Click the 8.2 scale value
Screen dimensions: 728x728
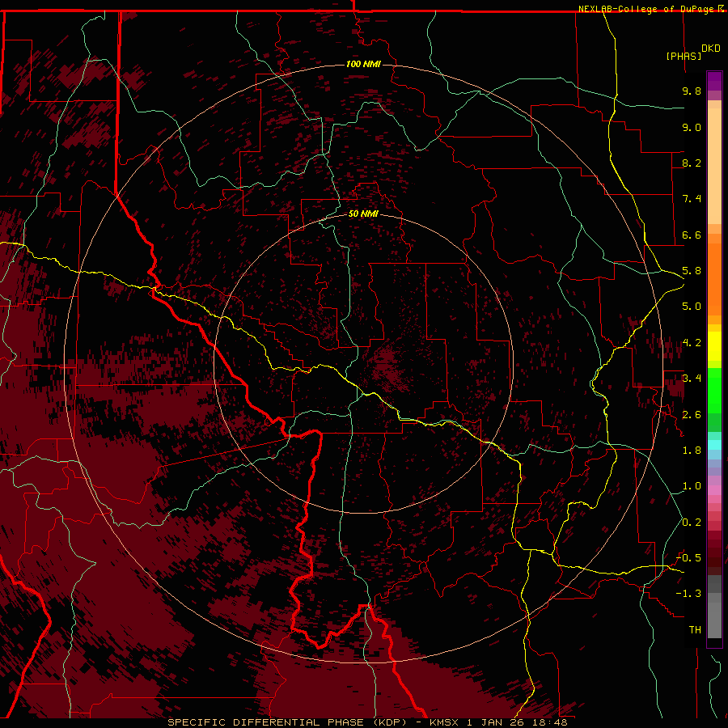[692, 163]
